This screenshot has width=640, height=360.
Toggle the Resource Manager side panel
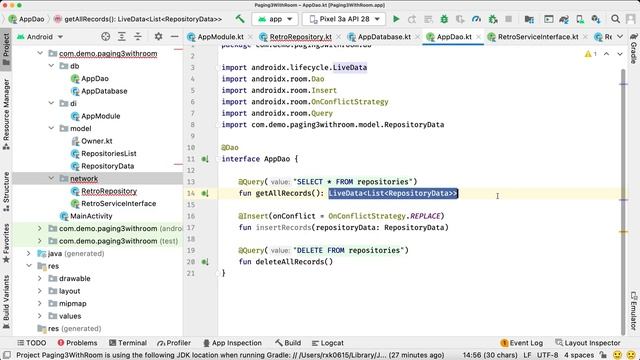[6, 114]
